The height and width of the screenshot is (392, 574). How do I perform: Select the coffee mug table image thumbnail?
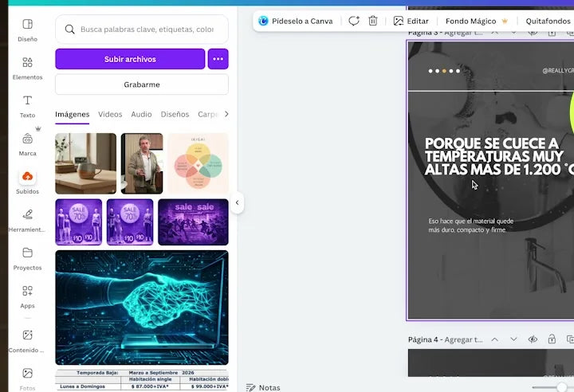pyautogui.click(x=85, y=163)
